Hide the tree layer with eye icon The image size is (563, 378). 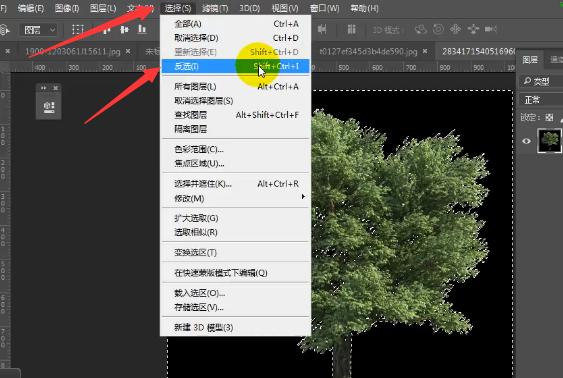[x=526, y=141]
